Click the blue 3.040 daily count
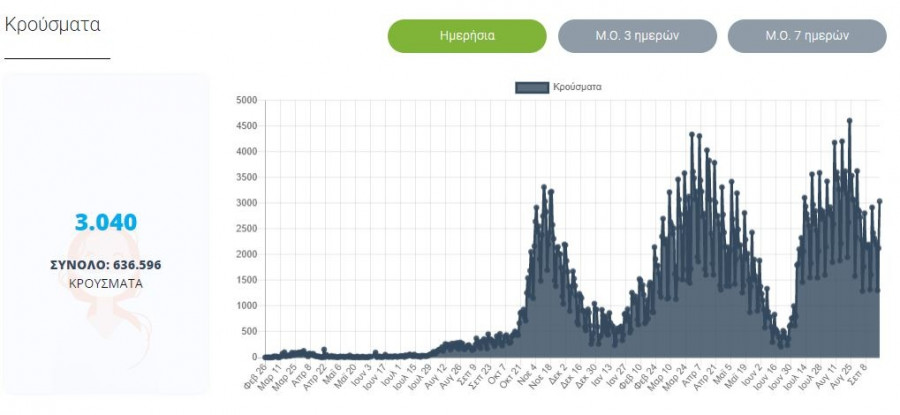The width and height of the screenshot is (900, 415). pyautogui.click(x=105, y=223)
